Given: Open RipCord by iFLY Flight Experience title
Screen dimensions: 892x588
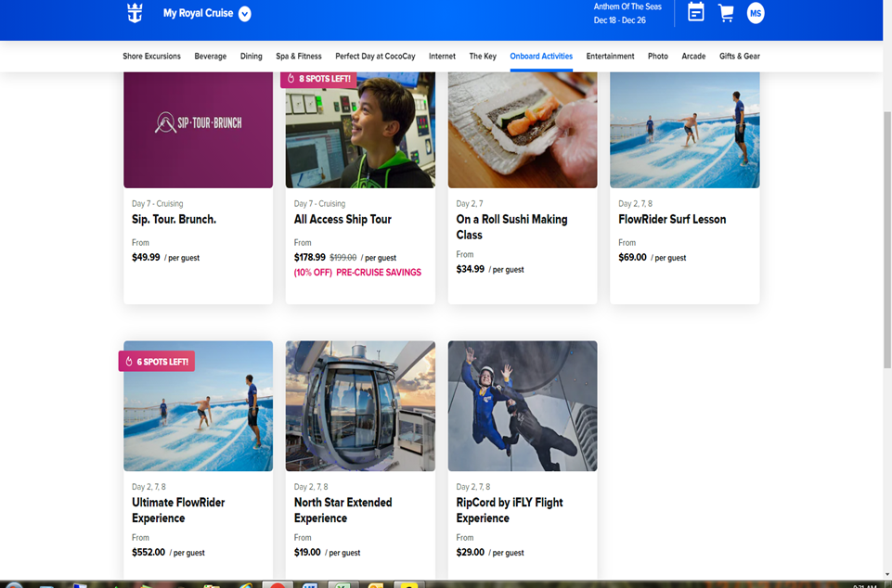Looking at the screenshot, I should click(x=510, y=510).
